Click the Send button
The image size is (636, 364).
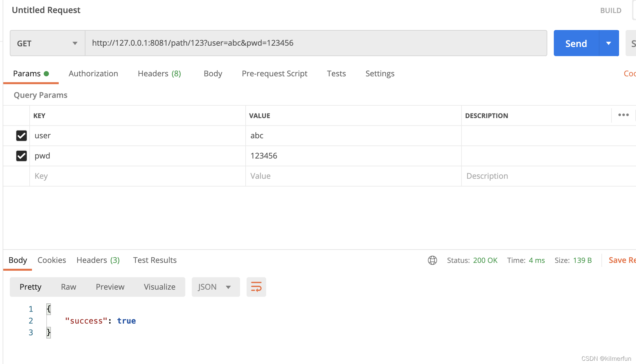tap(576, 43)
